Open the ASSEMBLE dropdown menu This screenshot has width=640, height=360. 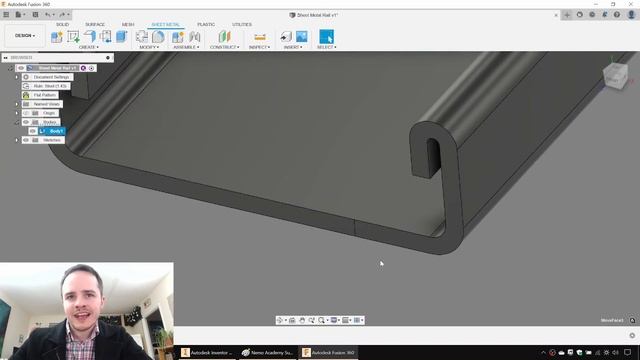coord(186,47)
